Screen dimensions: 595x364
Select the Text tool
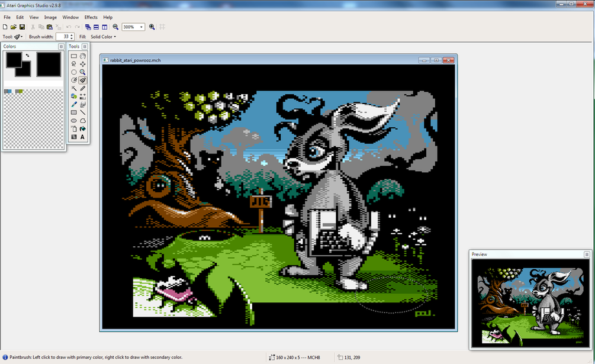pyautogui.click(x=83, y=137)
